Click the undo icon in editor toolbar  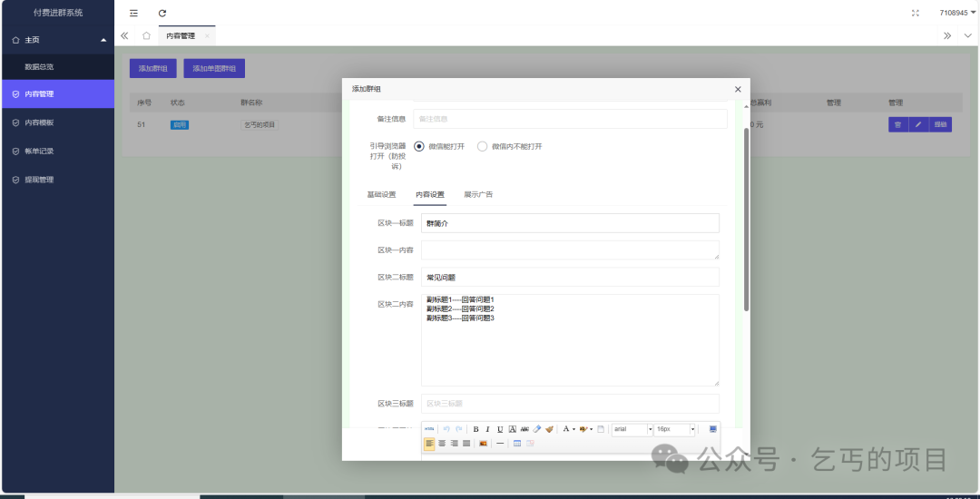[x=446, y=429]
